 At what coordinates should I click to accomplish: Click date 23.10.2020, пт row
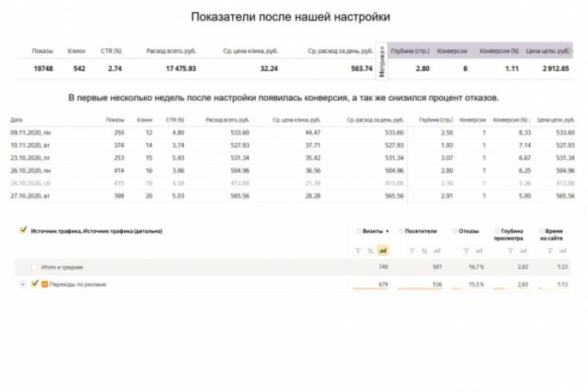point(30,158)
